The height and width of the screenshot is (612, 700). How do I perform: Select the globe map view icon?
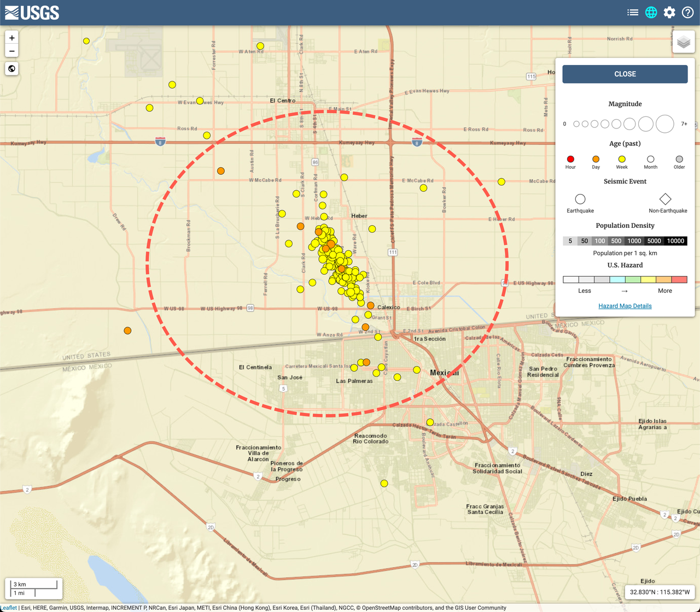pos(651,13)
